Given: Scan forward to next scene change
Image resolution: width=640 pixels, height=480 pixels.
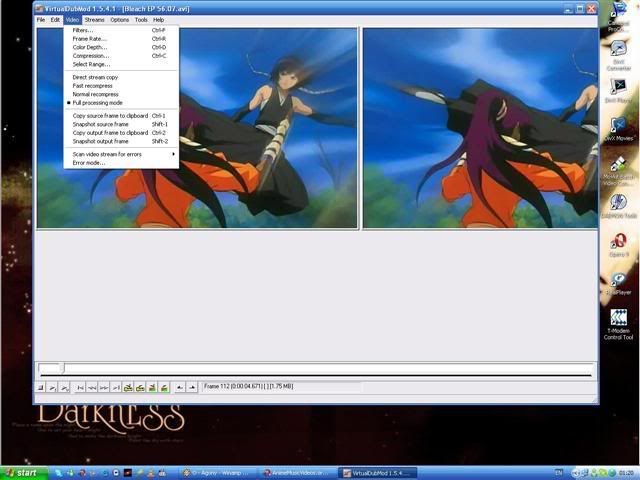Looking at the screenshot, I should click(164, 387).
